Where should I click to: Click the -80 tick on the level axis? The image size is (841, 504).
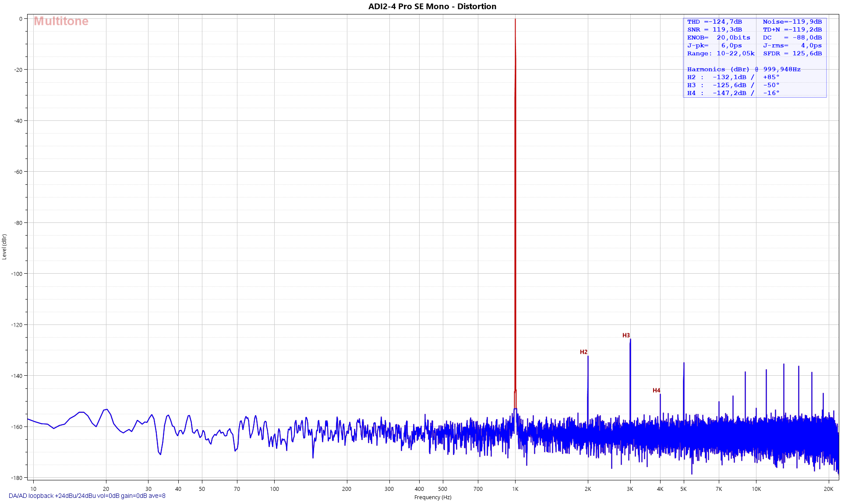pyautogui.click(x=18, y=223)
